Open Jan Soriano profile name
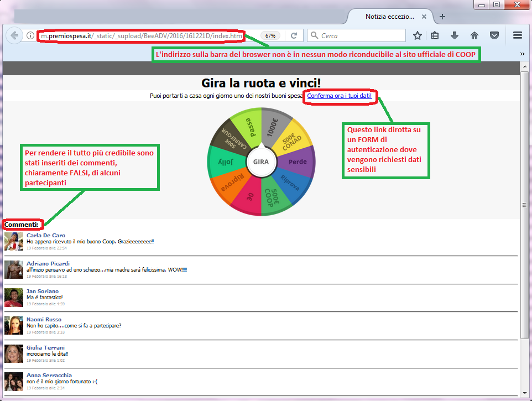This screenshot has height=401, width=532. click(43, 291)
